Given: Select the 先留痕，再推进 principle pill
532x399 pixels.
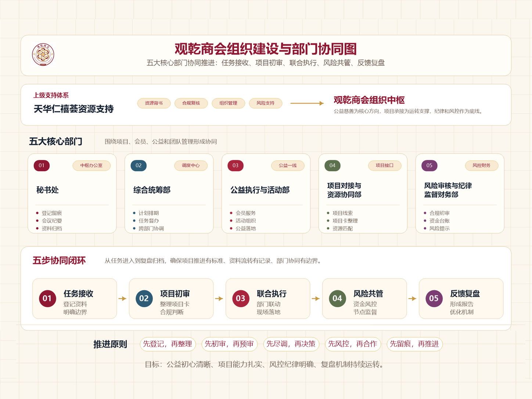Looking at the screenshot, I should tap(414, 344).
